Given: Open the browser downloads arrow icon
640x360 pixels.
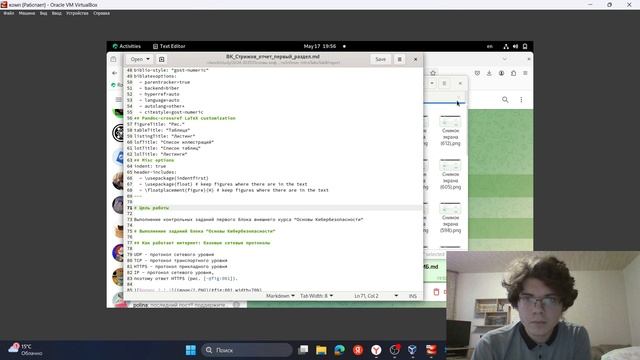Looking at the screenshot, I should pyautogui.click(x=489, y=73).
